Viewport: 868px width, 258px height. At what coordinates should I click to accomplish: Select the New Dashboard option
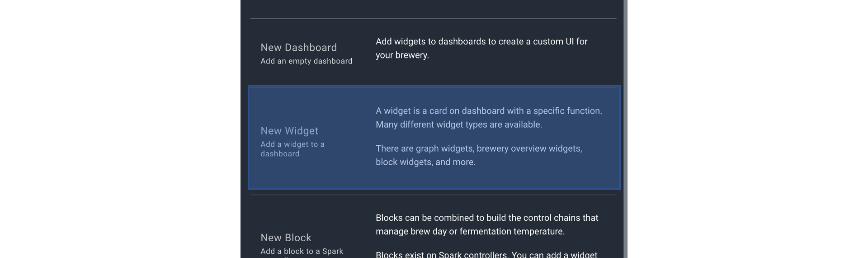point(298,48)
